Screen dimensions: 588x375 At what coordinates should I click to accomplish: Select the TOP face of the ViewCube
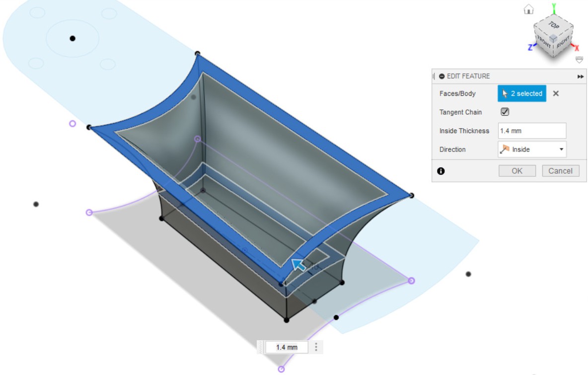[553, 25]
